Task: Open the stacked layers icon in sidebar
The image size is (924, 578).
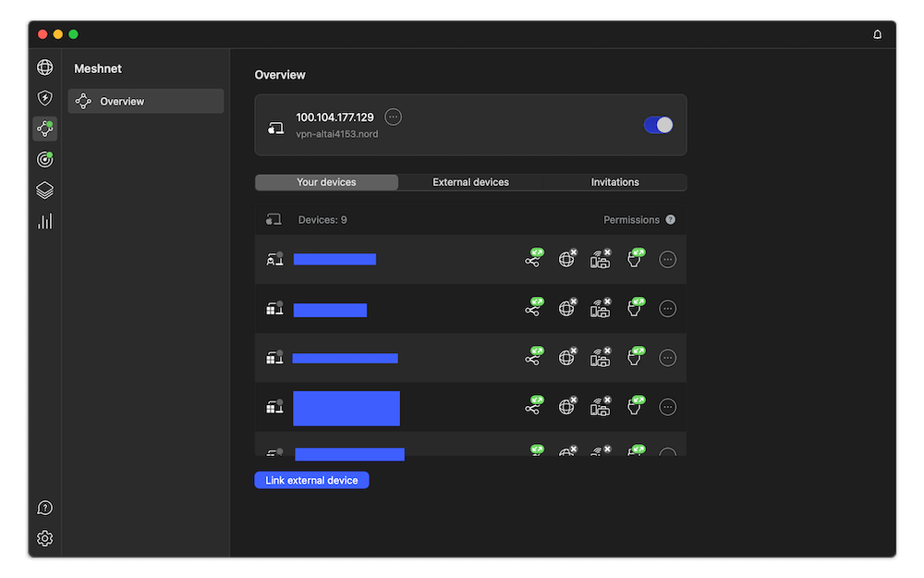Action: (x=44, y=190)
